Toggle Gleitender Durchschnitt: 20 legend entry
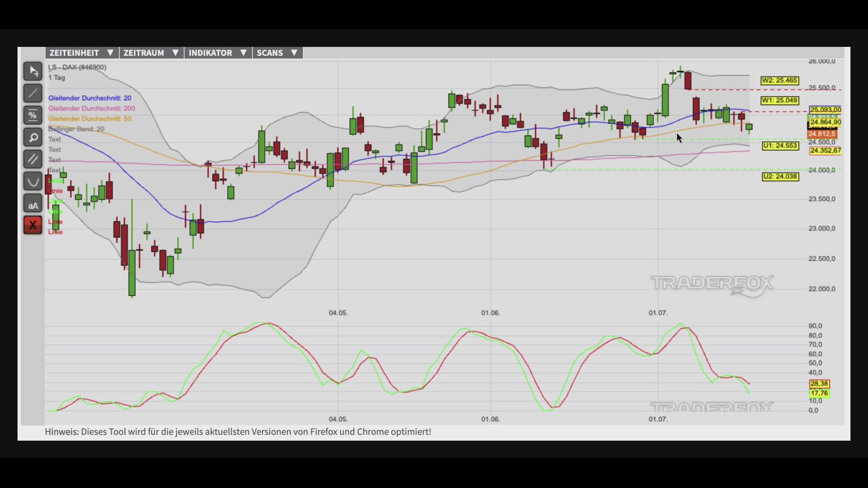868x488 pixels. point(90,98)
